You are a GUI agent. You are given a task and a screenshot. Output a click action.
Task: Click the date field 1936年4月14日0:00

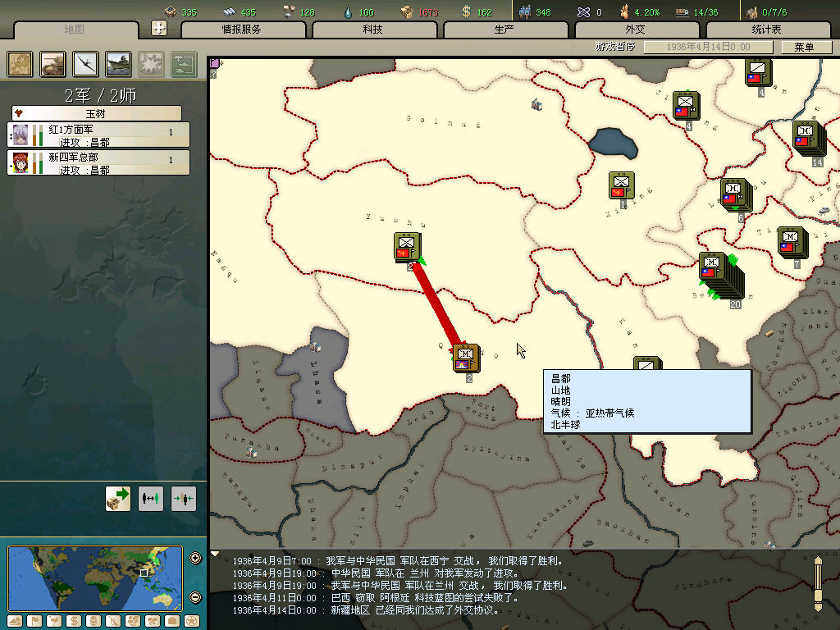coord(708,47)
